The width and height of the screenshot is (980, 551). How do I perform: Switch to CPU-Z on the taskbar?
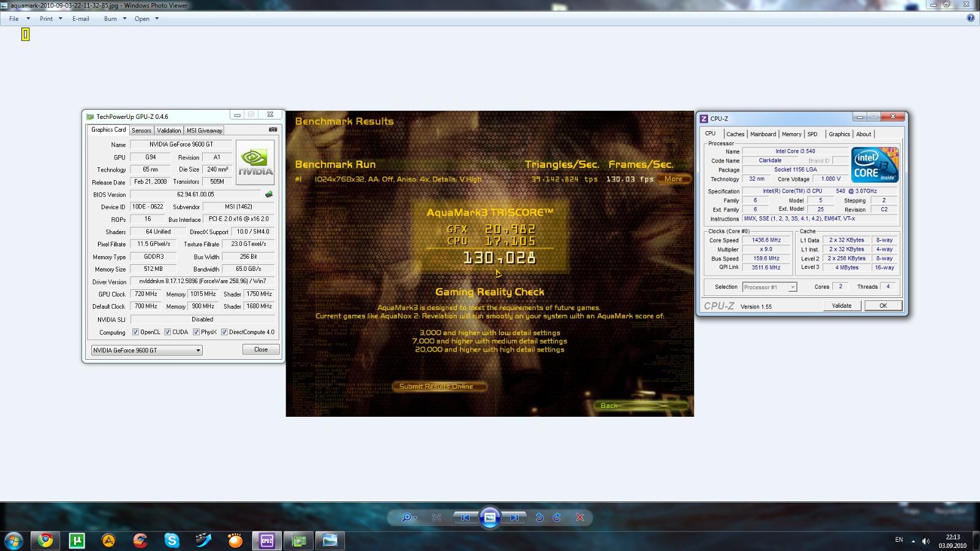[267, 541]
